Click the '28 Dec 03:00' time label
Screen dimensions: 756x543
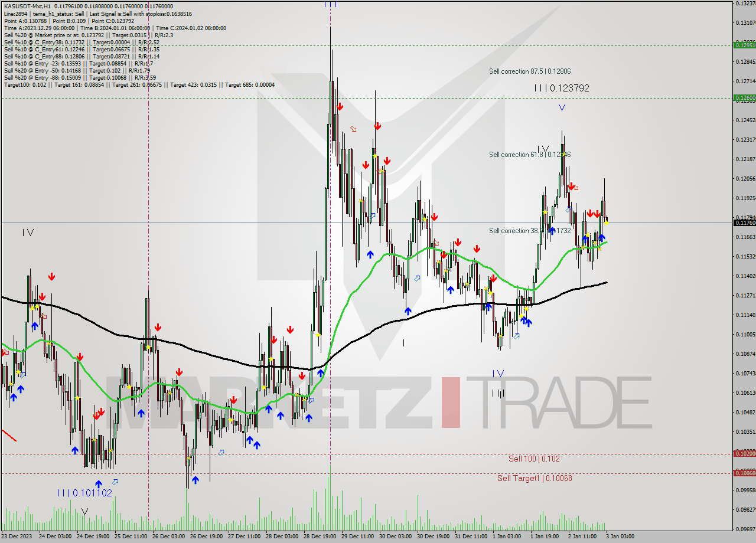(282, 537)
